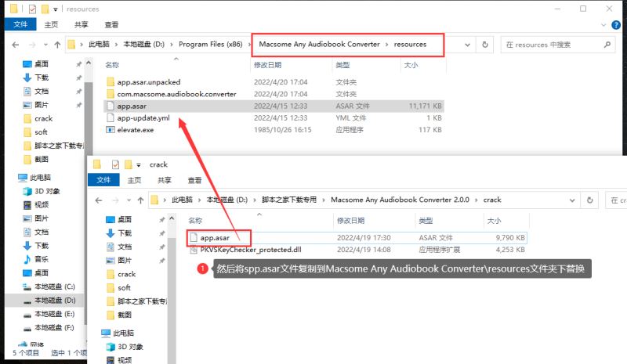Screen dimensions: 627x364
Task: Open 桌面 quick access in left sidebar
Action: [42, 64]
